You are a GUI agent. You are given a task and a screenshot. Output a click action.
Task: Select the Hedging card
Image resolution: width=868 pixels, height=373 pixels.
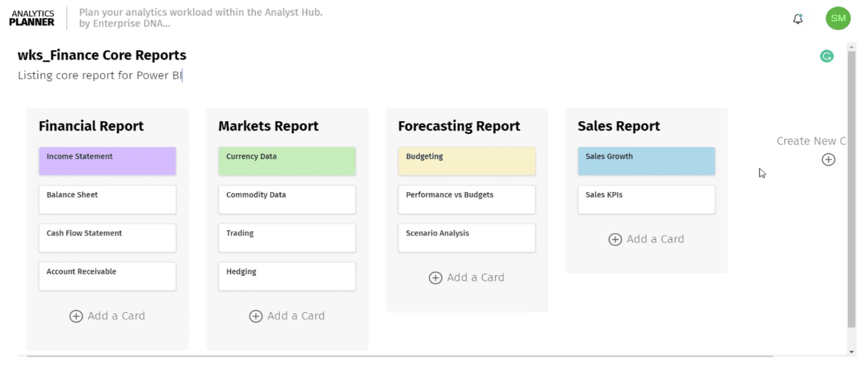(287, 277)
